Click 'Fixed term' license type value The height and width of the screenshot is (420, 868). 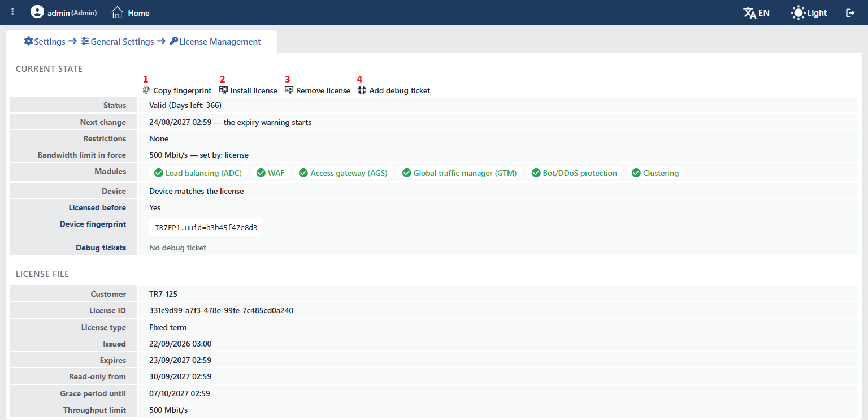tap(168, 328)
